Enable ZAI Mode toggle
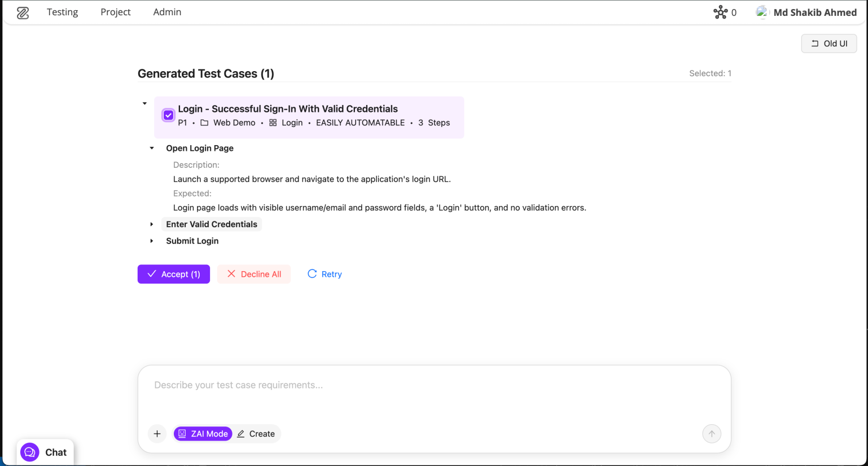 click(x=203, y=434)
